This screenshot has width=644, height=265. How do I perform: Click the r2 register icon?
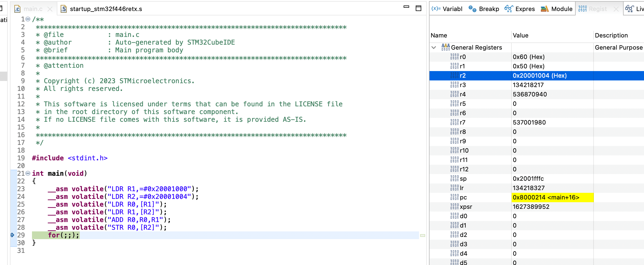pyautogui.click(x=455, y=75)
